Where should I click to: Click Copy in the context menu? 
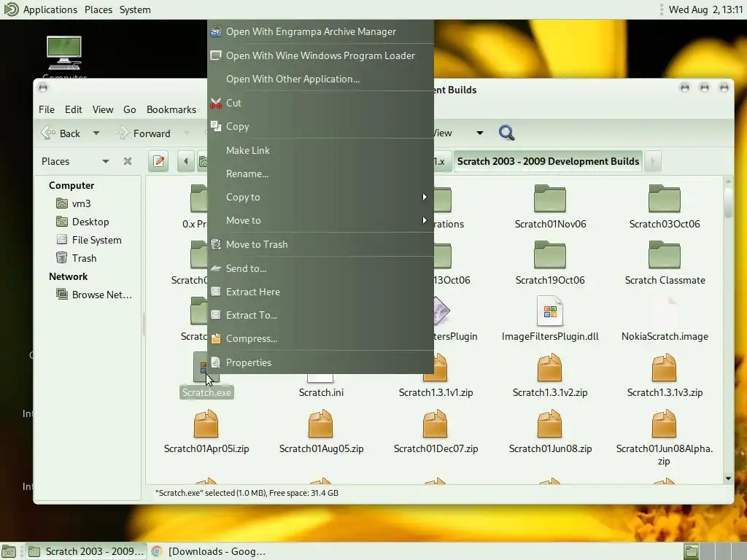pos(320,126)
